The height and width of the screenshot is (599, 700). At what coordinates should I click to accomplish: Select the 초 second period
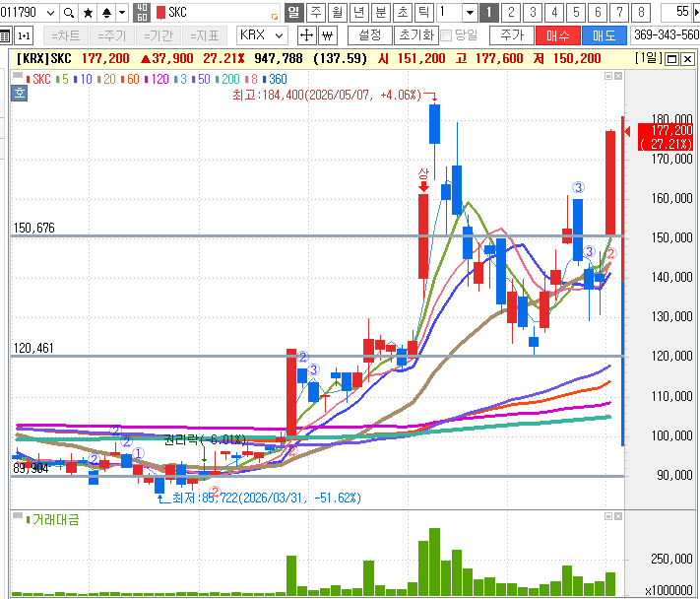(403, 13)
